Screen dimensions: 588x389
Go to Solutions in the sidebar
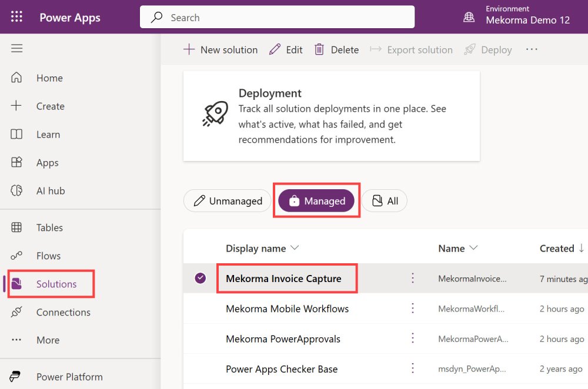pos(56,284)
